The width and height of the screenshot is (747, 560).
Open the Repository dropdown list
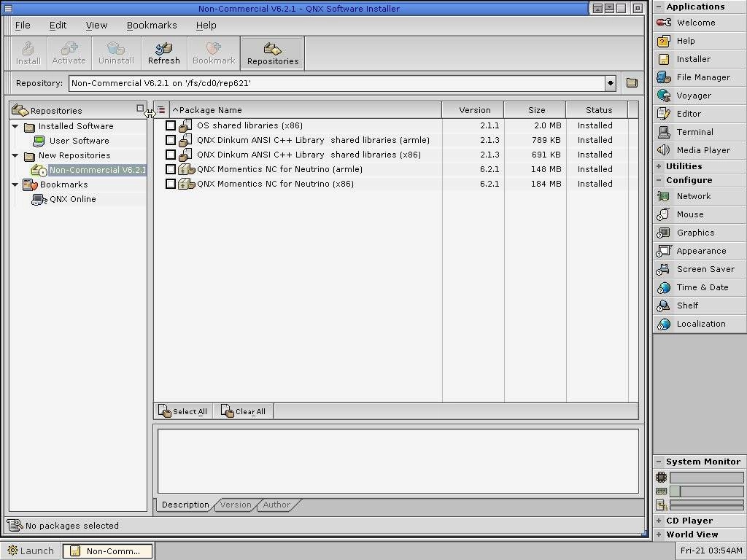pyautogui.click(x=611, y=83)
